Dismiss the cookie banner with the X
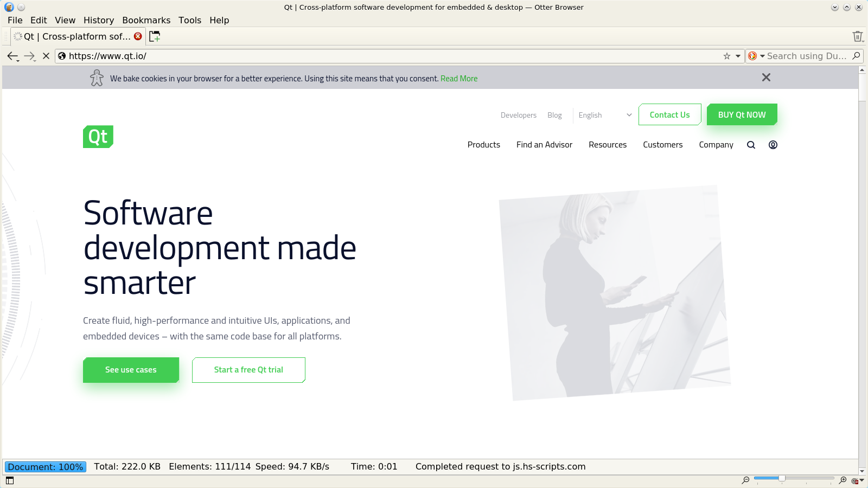Viewport: 868px width, 488px height. 766,78
